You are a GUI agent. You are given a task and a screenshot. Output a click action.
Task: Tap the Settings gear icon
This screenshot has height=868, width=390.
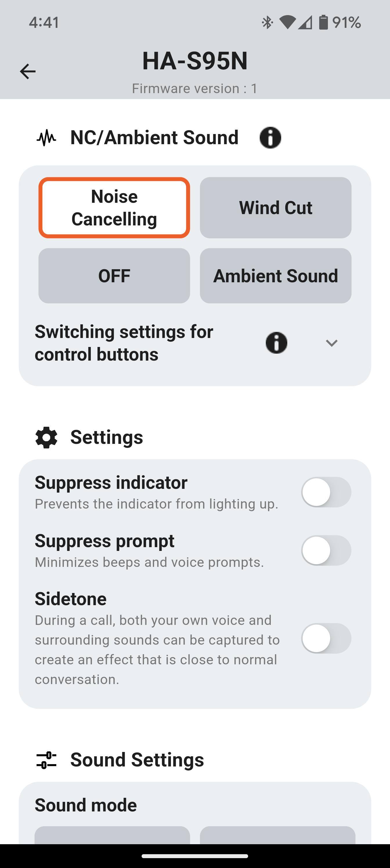pos(46,437)
